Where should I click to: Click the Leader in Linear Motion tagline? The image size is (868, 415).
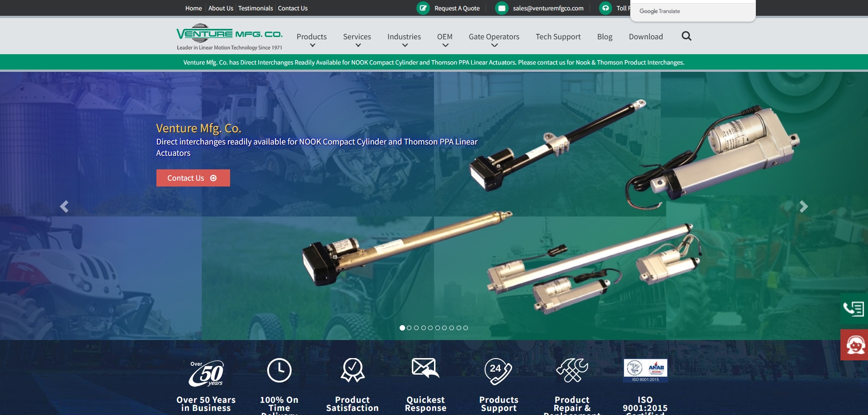click(229, 47)
